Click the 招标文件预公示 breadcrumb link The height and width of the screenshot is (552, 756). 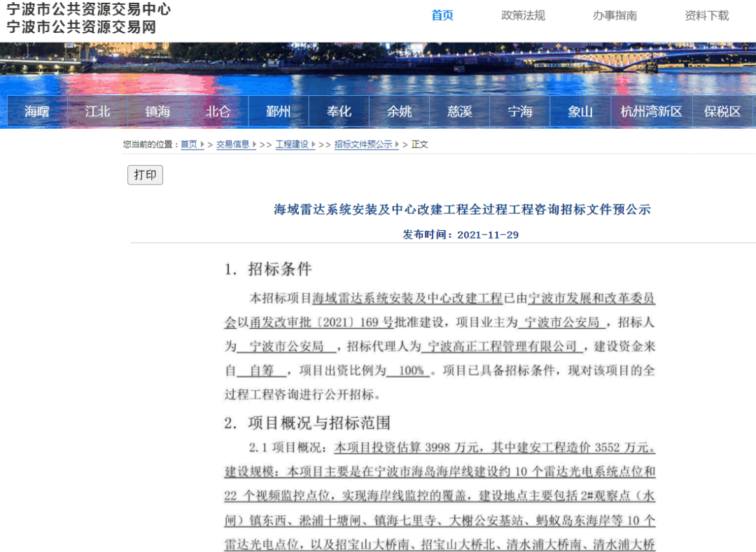363,145
